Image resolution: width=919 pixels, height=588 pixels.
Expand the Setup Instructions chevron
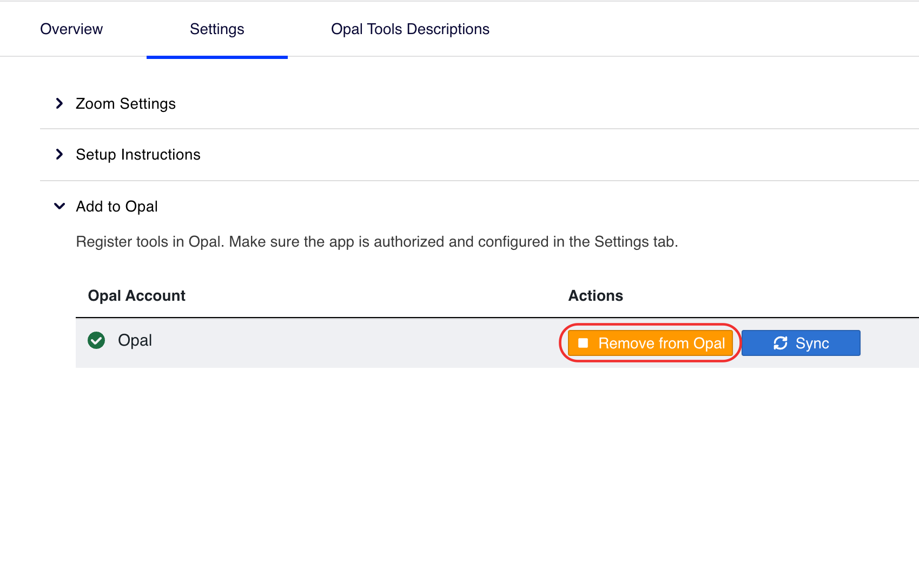59,155
